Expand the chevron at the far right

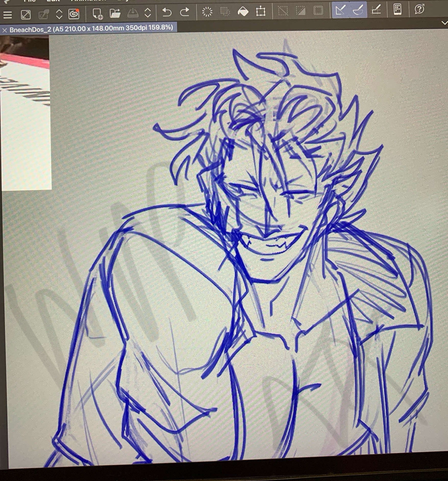(444, 23)
